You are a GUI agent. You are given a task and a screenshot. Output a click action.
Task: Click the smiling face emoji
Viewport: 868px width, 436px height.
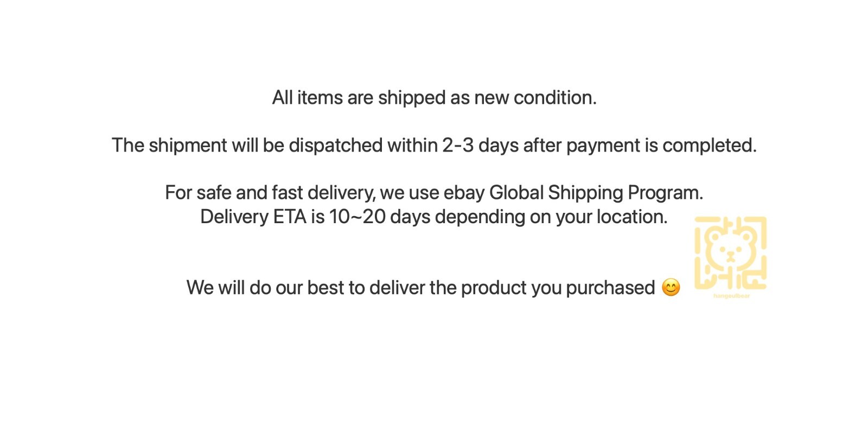click(x=671, y=288)
